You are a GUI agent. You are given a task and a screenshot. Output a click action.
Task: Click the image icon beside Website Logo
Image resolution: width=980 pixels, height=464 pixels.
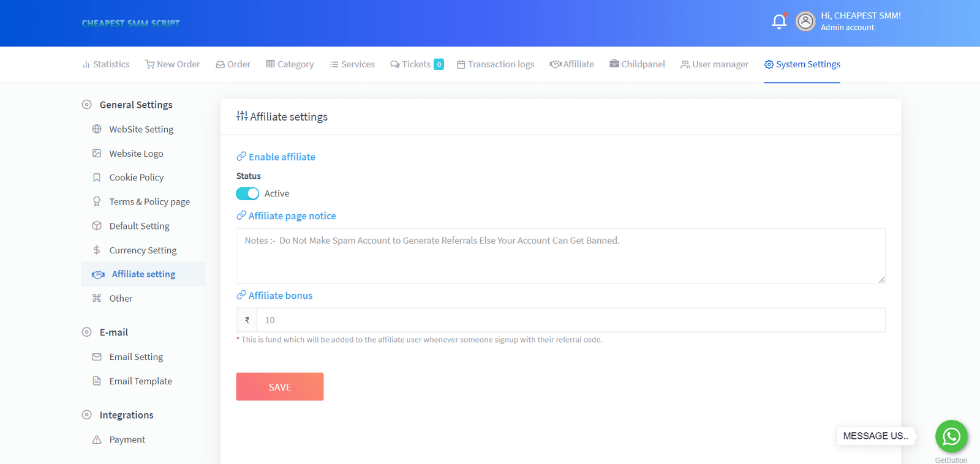click(x=97, y=154)
